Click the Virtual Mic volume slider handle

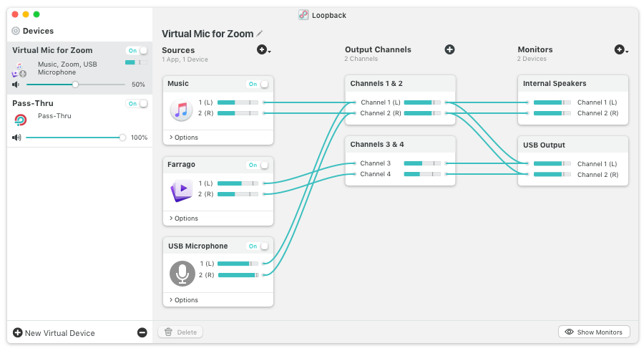coord(75,85)
